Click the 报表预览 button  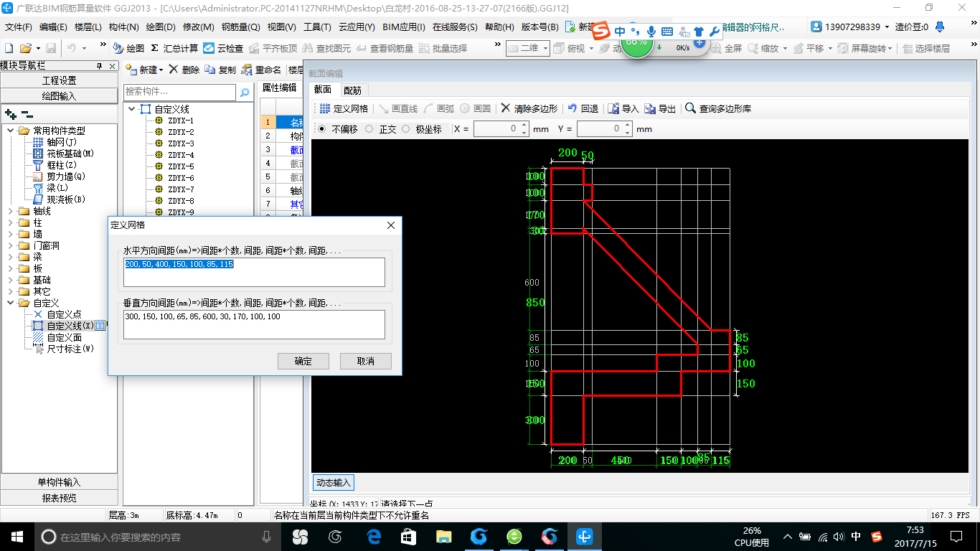click(x=59, y=498)
